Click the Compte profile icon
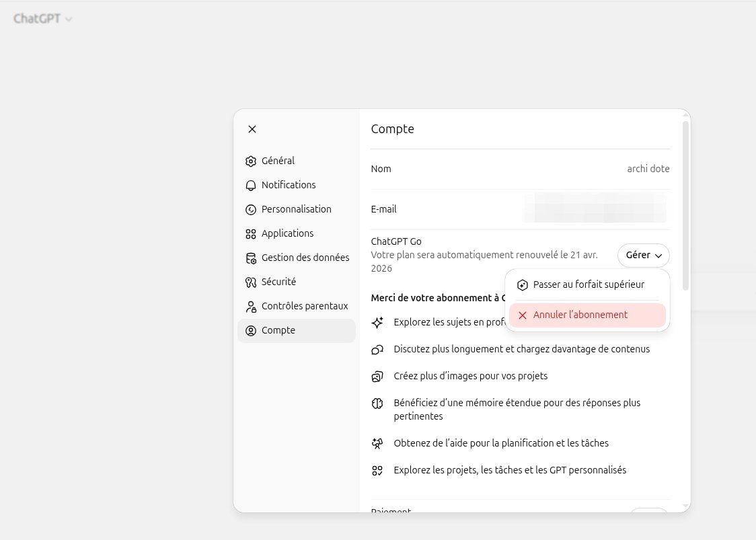The image size is (756, 540). click(251, 330)
